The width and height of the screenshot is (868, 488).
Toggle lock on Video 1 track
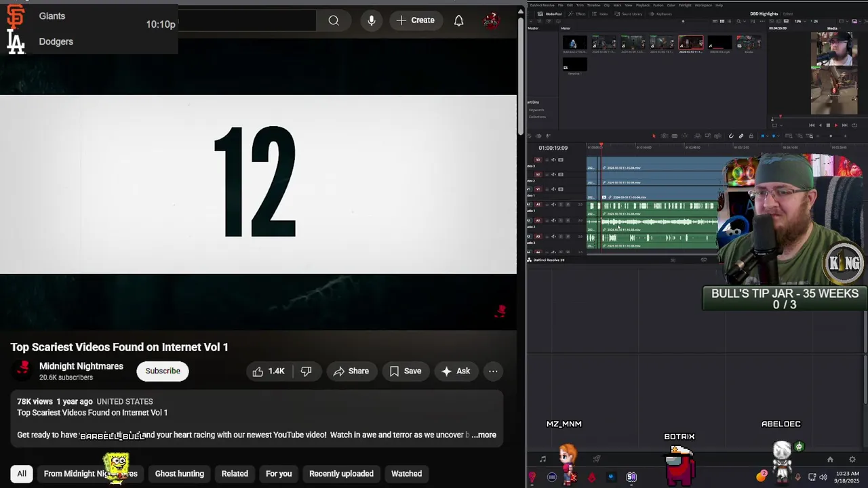(547, 189)
